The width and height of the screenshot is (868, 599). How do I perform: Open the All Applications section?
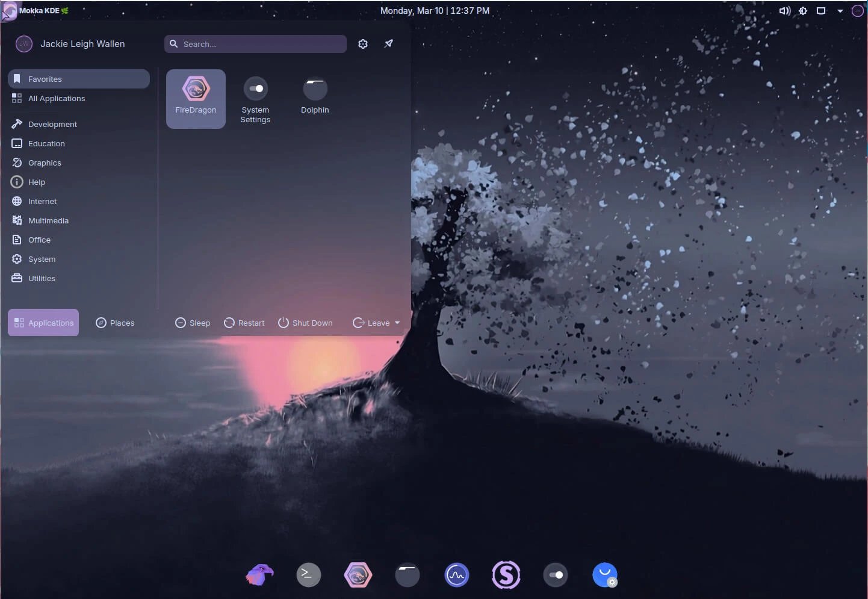(x=57, y=98)
